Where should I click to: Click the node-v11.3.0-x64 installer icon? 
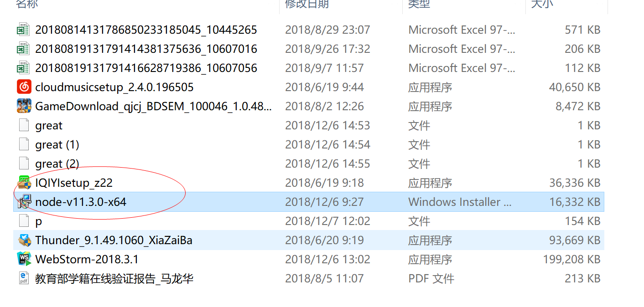coord(24,201)
